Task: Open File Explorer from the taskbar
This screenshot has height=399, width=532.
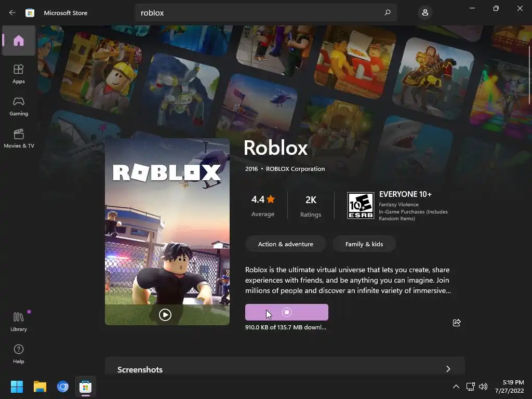Action: tap(39, 387)
